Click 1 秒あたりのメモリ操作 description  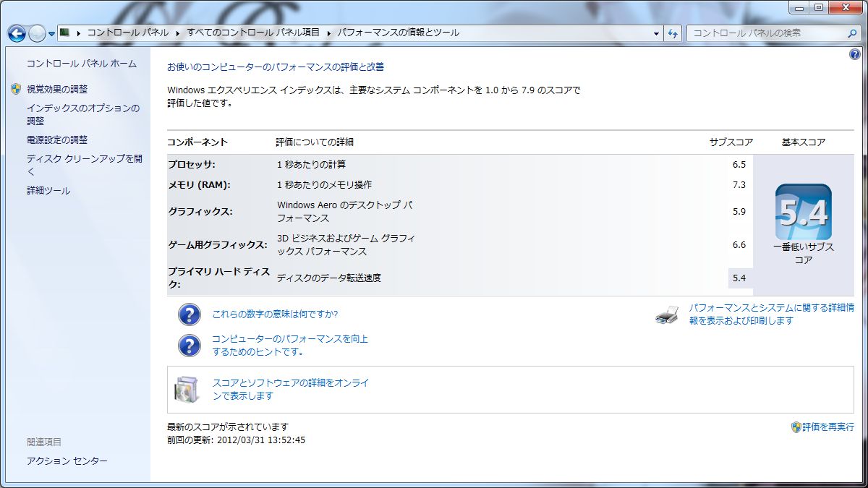click(325, 185)
